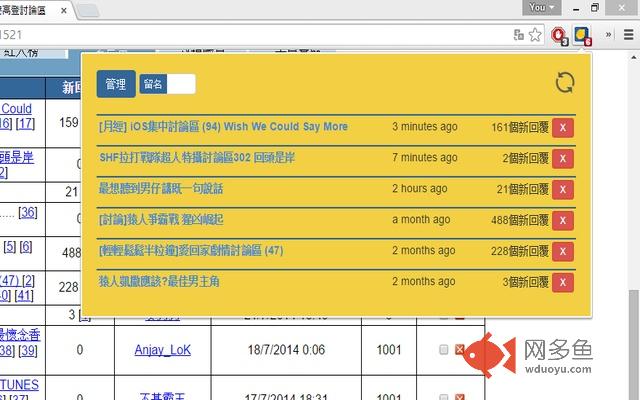Open the Chrome hamburger menu

tap(625, 35)
